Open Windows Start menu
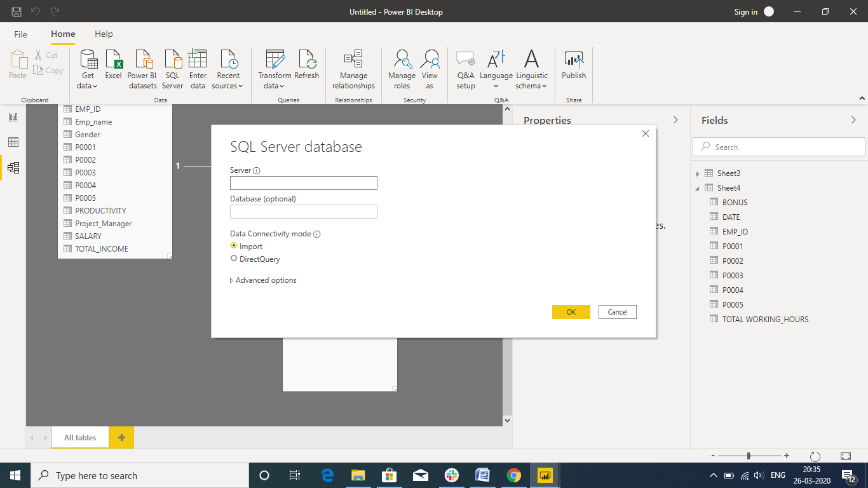Image resolution: width=868 pixels, height=488 pixels. click(x=15, y=475)
